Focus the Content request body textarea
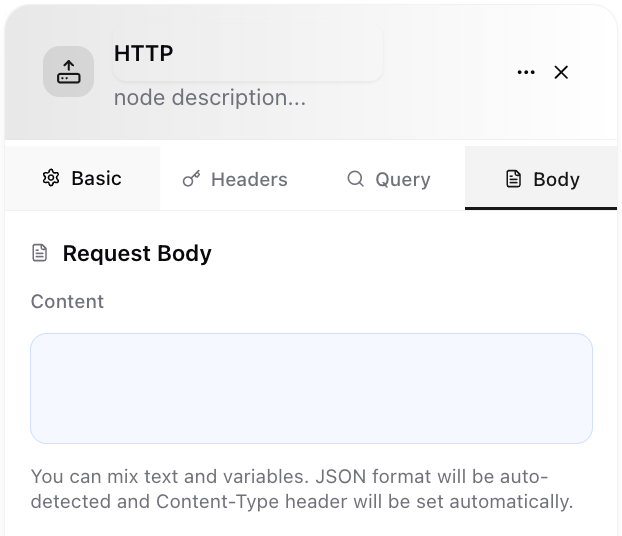Image resolution: width=622 pixels, height=536 pixels. coord(311,388)
